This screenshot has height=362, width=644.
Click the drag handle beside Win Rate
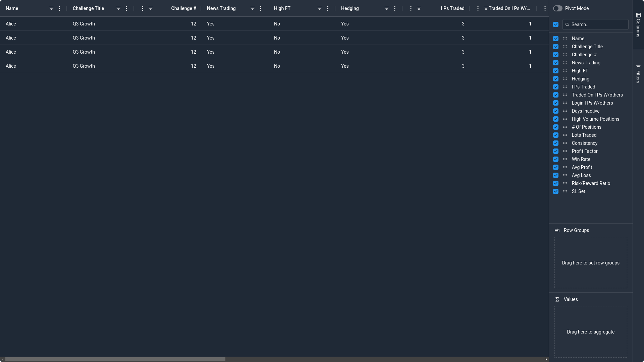pyautogui.click(x=565, y=159)
